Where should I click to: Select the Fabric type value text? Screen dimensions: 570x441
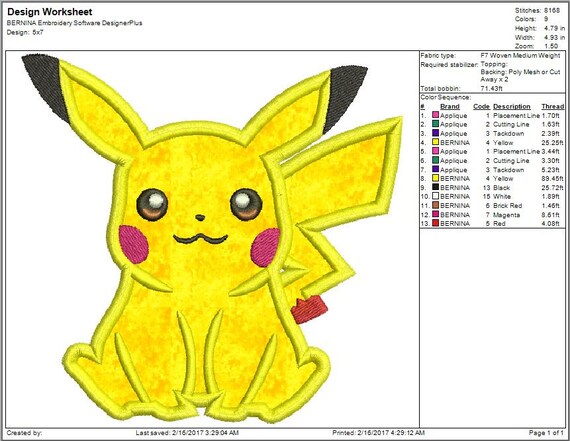tap(520, 56)
